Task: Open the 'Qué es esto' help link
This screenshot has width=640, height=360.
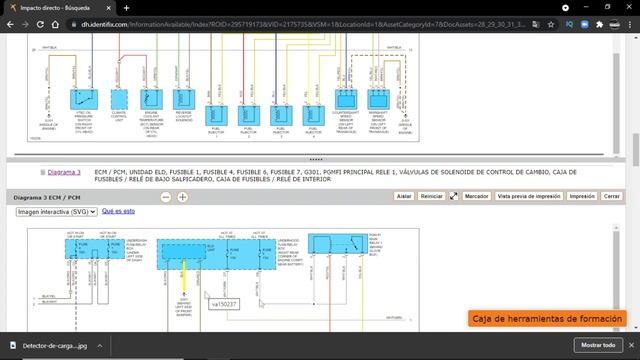Action: 118,211
